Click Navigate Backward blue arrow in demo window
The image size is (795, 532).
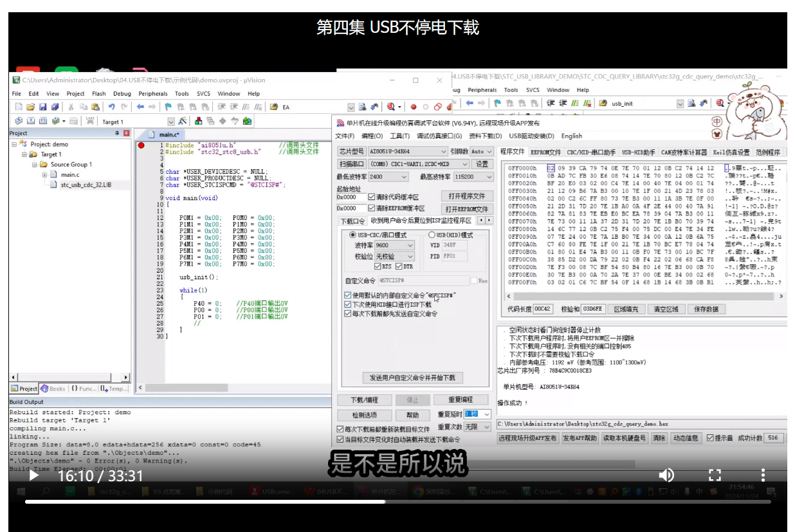tap(140, 107)
